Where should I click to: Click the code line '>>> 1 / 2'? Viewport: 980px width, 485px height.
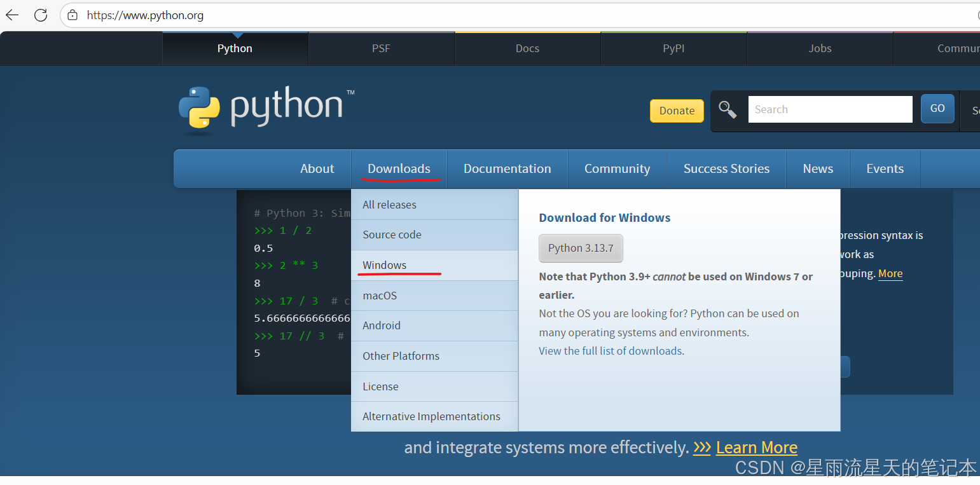pyautogui.click(x=283, y=230)
